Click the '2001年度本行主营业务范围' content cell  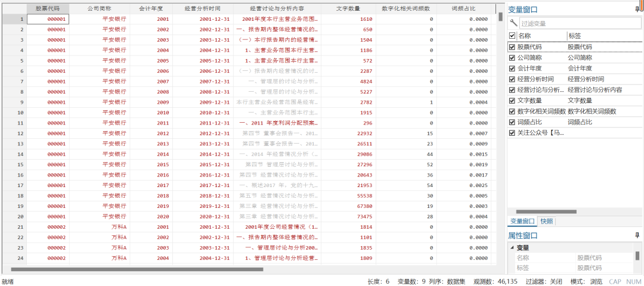point(277,19)
